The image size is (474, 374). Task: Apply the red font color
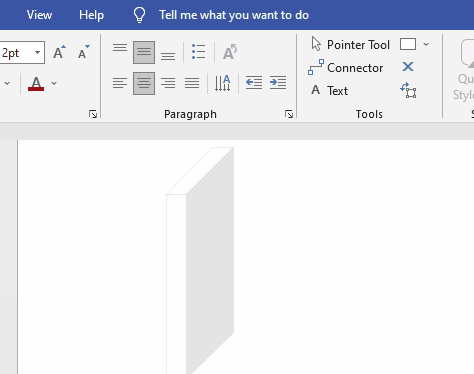pos(36,83)
